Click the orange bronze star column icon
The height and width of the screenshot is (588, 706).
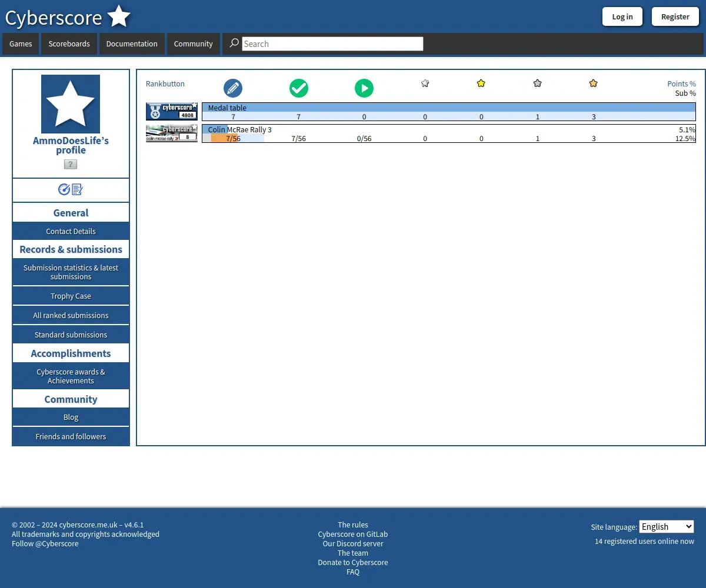click(x=593, y=83)
